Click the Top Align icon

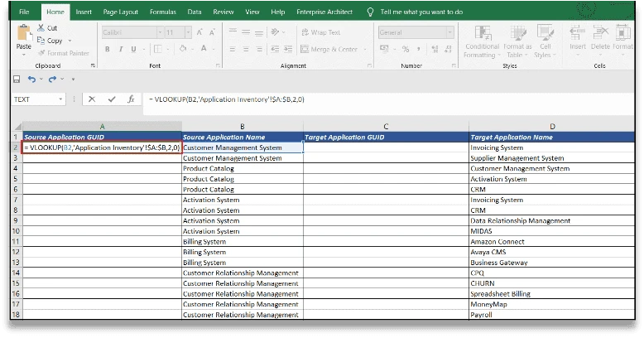tap(233, 32)
